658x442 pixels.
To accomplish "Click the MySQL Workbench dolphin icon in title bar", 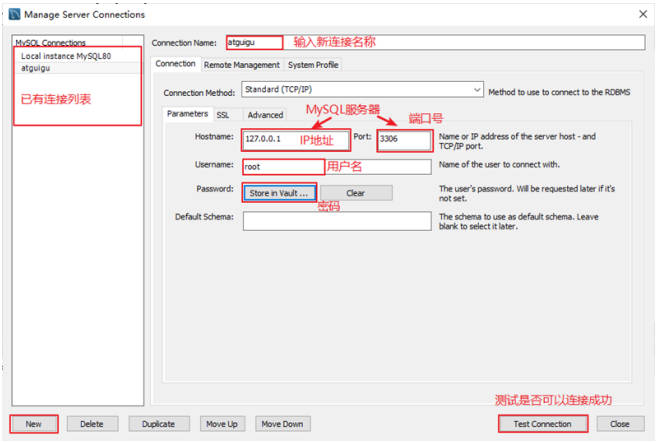I will (x=15, y=14).
